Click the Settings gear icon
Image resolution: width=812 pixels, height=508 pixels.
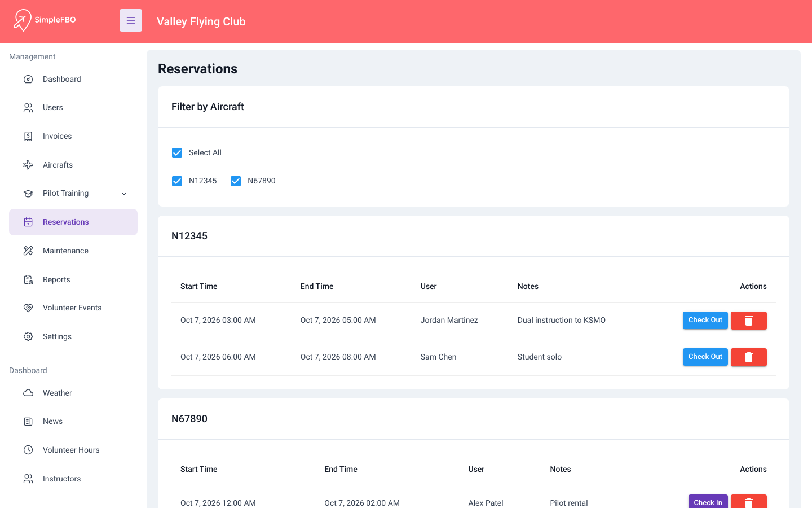pyautogui.click(x=28, y=336)
